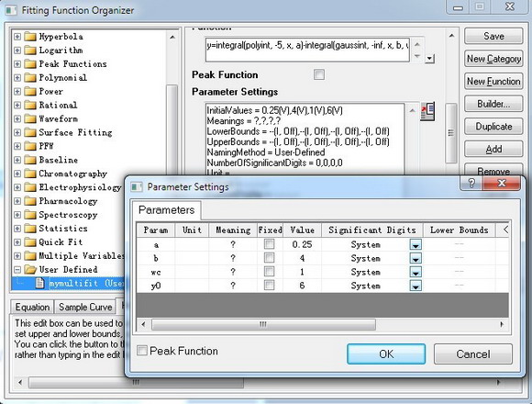Open the function Builder
This screenshot has width=532, height=404.
point(493,104)
